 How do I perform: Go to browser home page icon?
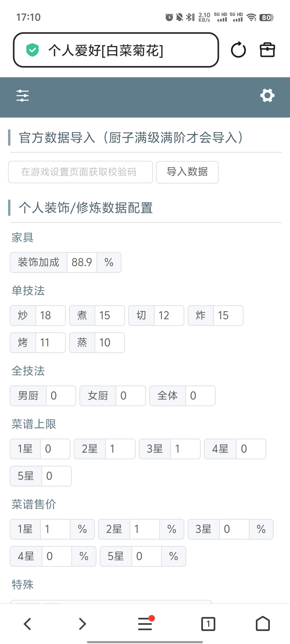pyautogui.click(x=263, y=624)
